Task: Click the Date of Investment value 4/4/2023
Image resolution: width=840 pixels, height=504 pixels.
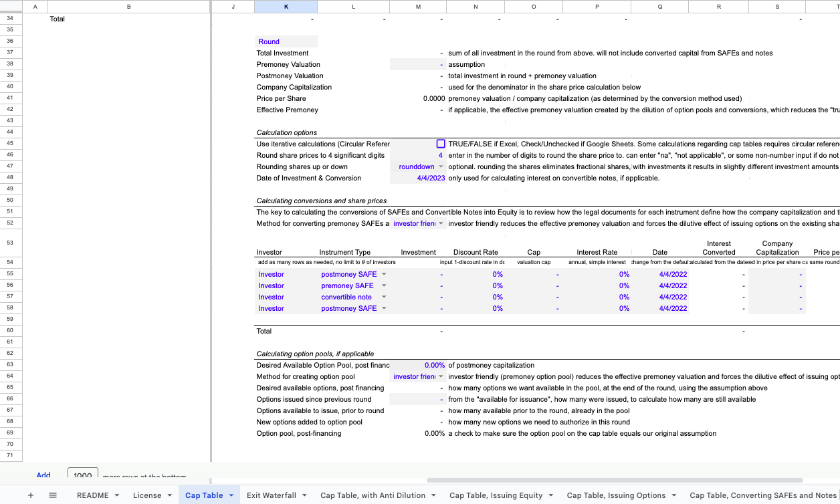Action: coord(431,178)
